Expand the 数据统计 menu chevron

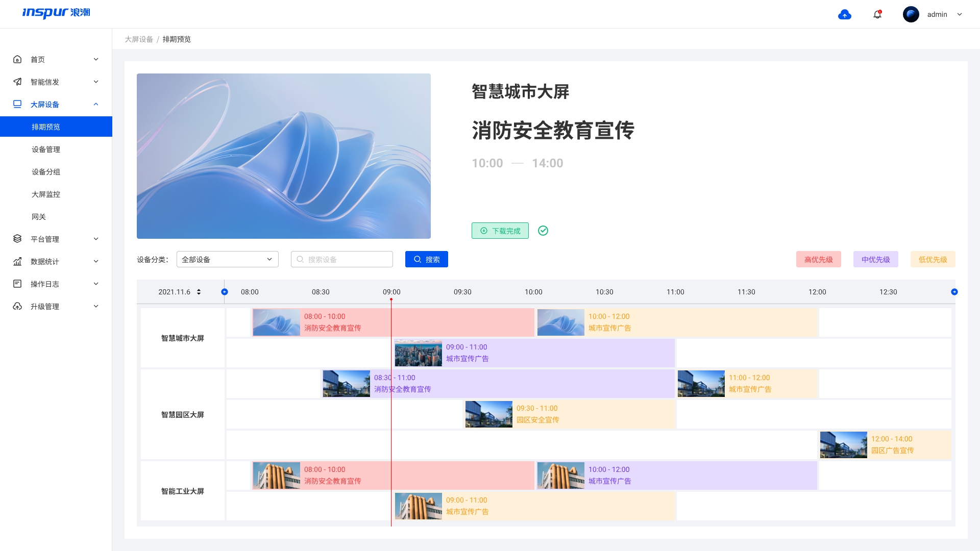[x=96, y=261]
